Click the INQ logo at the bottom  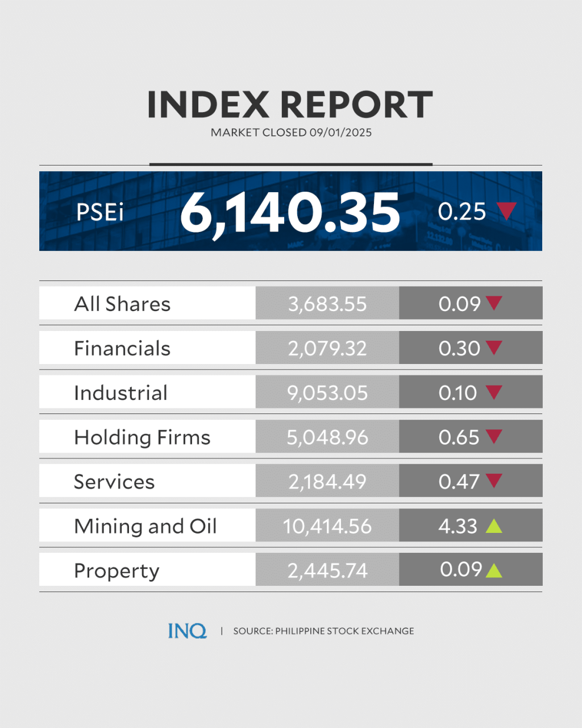click(187, 631)
